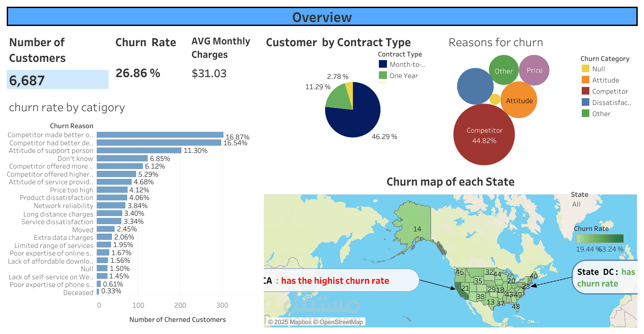
Task: Open the State filter showing All
Action: [576, 204]
